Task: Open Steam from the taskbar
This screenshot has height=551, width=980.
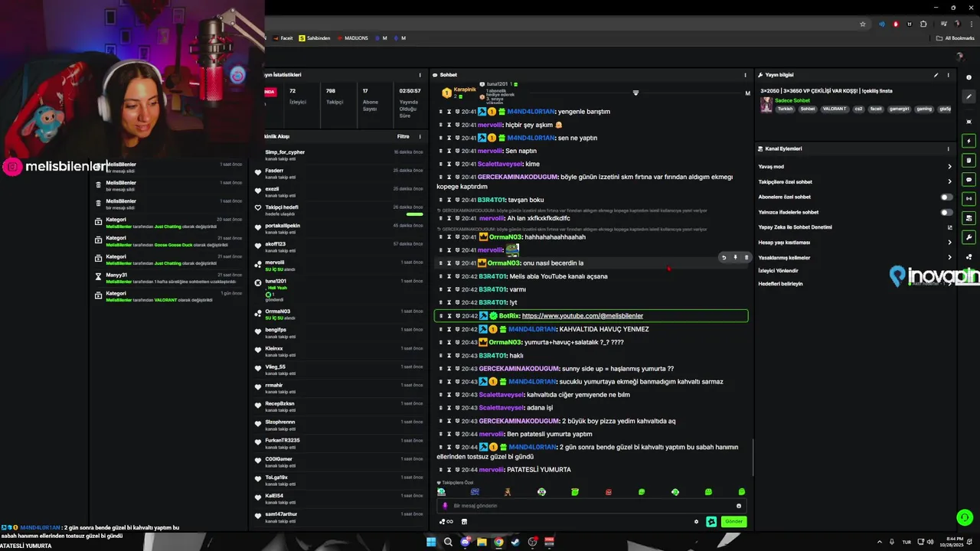Action: [515, 542]
